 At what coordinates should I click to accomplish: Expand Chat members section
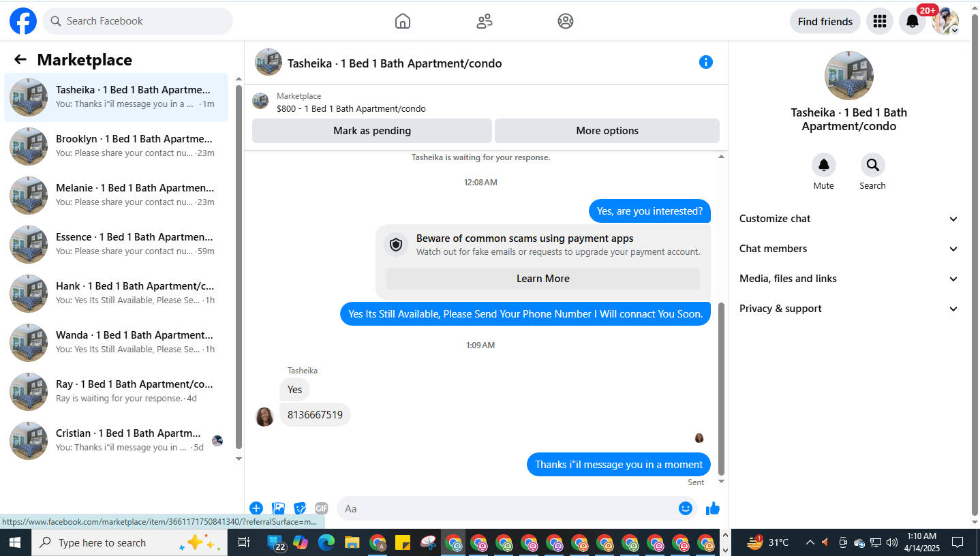[848, 249]
